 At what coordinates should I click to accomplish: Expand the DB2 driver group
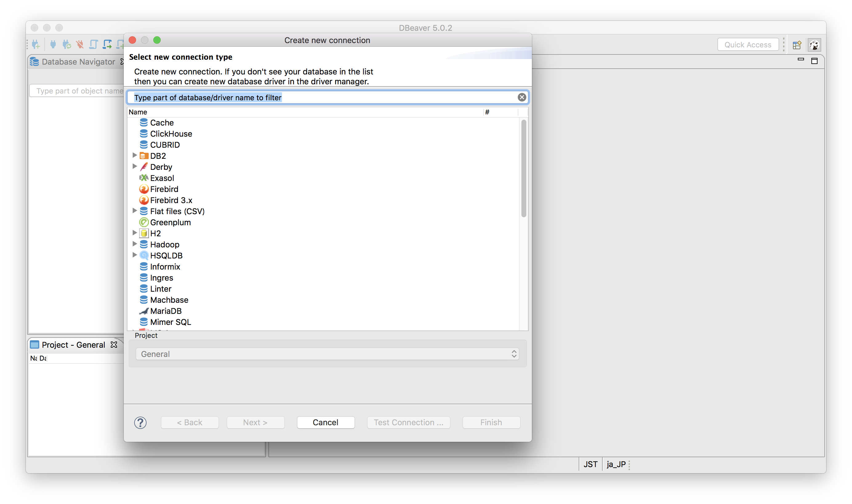click(x=135, y=155)
